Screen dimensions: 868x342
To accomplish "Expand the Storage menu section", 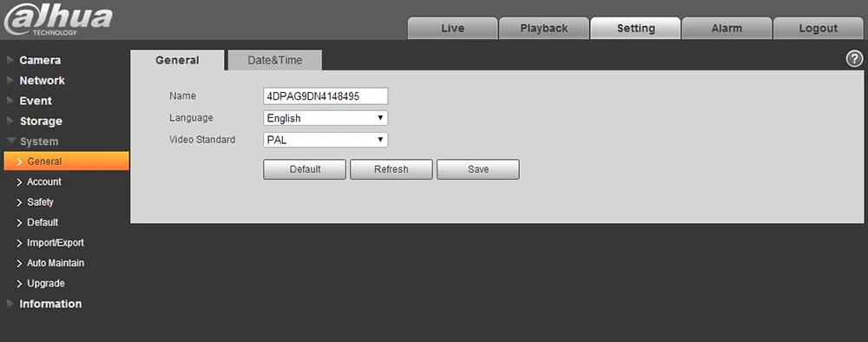I will (41, 122).
